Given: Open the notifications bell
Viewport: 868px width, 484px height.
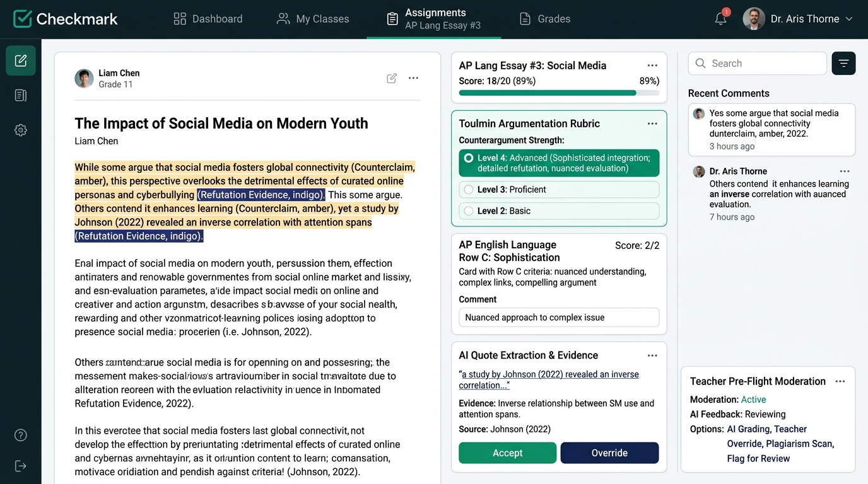Looking at the screenshot, I should (x=721, y=18).
